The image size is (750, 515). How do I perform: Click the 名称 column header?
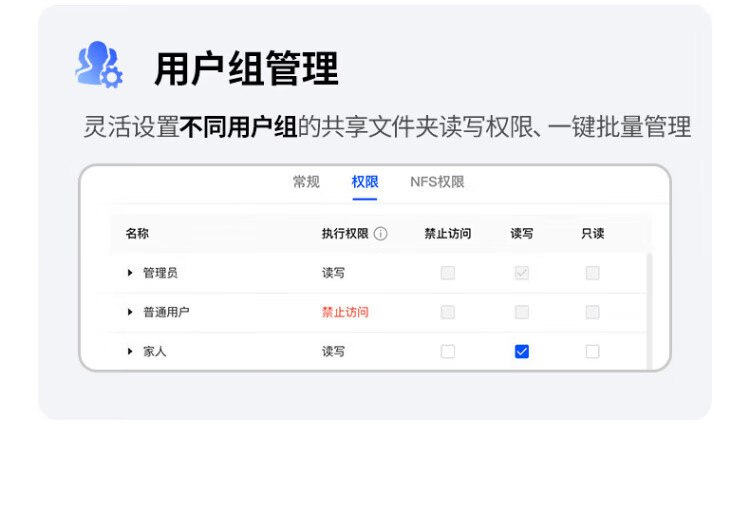tap(137, 234)
